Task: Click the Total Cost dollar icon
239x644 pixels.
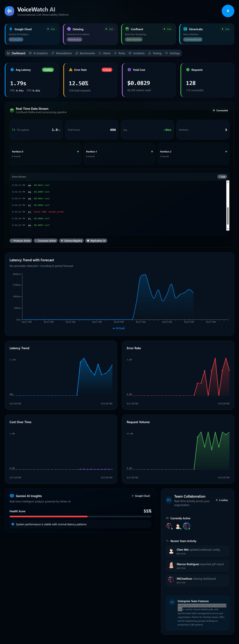Action: click(129, 70)
